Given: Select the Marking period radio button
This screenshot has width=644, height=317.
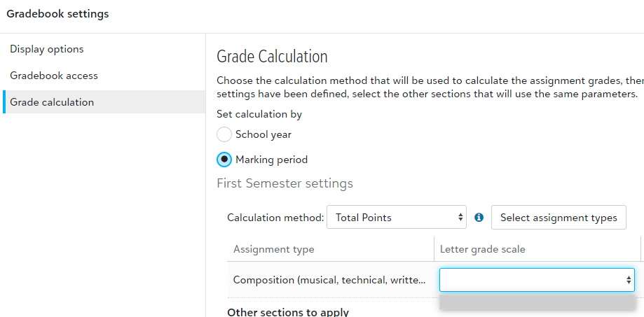Looking at the screenshot, I should tap(224, 160).
